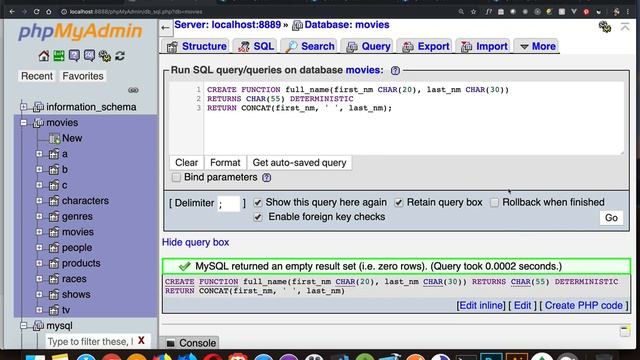640x360 pixels.
Task: Click the Go button
Action: point(611,218)
